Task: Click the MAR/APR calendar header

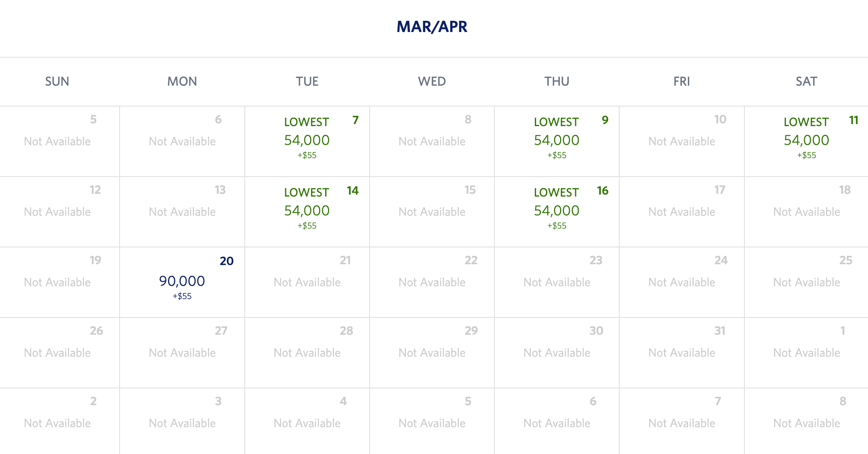Action: (x=433, y=27)
